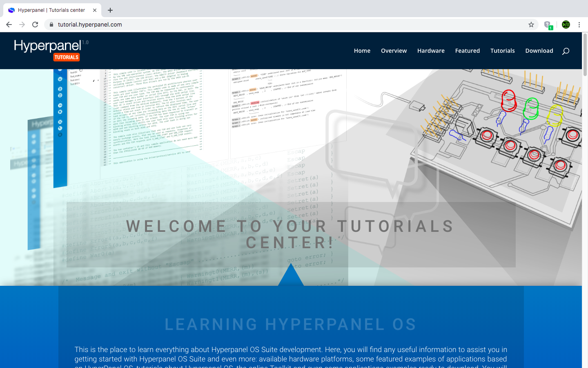Image resolution: width=588 pixels, height=368 pixels.
Task: Click the page's vertical scrollbar thumb
Action: pyautogui.click(x=585, y=54)
